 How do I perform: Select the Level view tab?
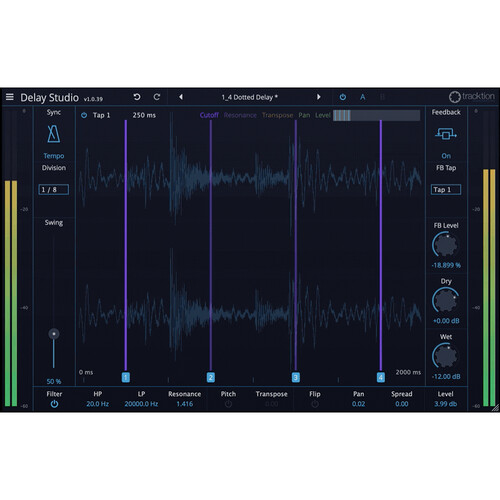coord(322,115)
